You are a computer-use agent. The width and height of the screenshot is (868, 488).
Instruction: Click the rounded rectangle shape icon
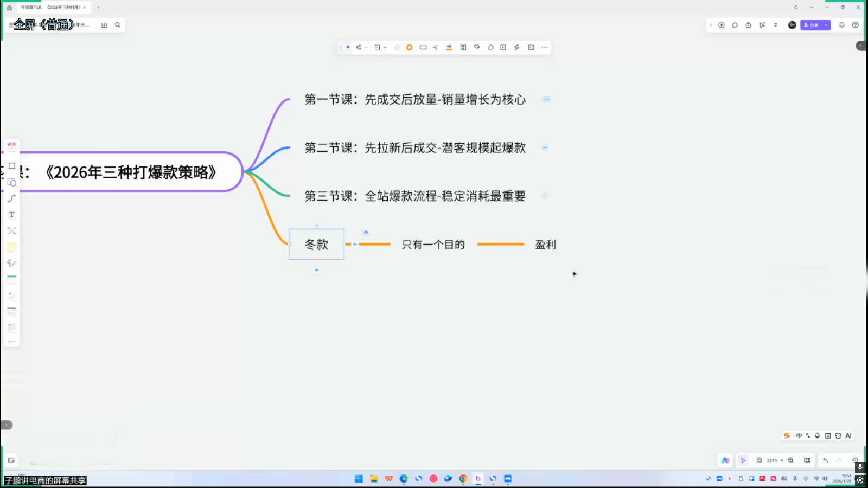click(x=423, y=47)
